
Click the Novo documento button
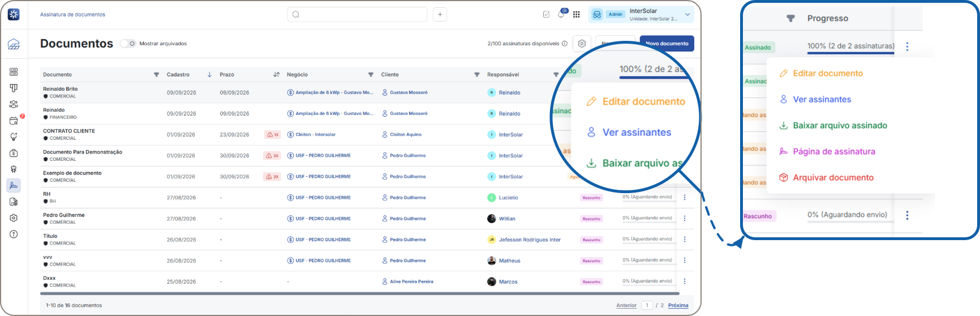667,44
